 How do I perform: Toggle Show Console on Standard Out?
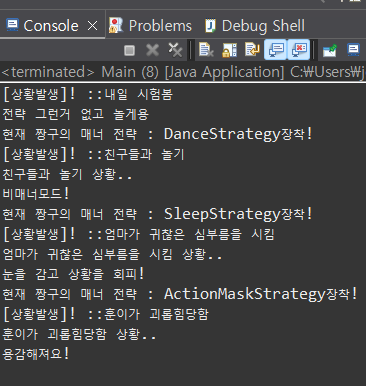click(x=276, y=50)
